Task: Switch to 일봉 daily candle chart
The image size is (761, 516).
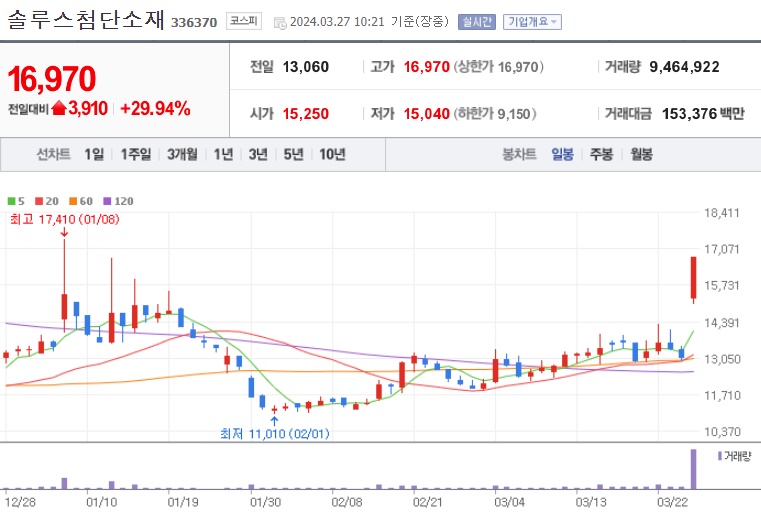Action: (x=562, y=154)
